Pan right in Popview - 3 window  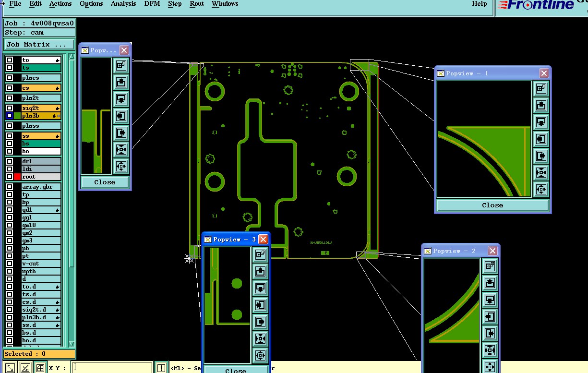260,322
